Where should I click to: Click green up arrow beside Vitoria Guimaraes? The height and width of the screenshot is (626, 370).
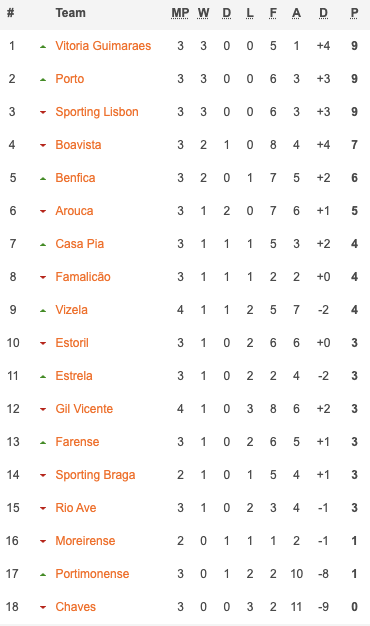[x=43, y=47]
